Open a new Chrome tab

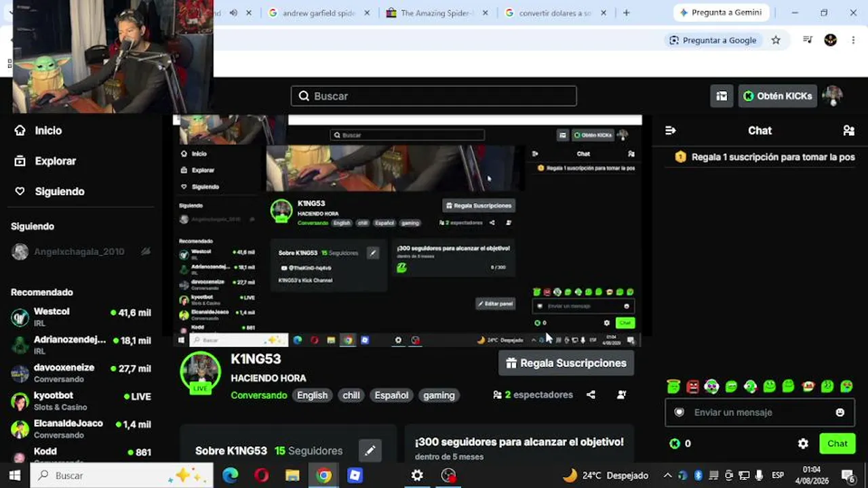click(626, 13)
